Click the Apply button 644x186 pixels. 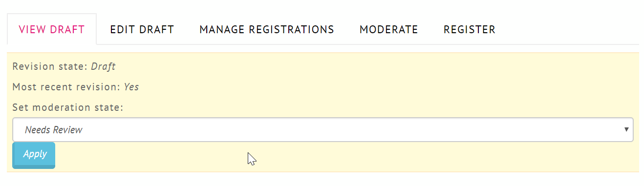(34, 155)
